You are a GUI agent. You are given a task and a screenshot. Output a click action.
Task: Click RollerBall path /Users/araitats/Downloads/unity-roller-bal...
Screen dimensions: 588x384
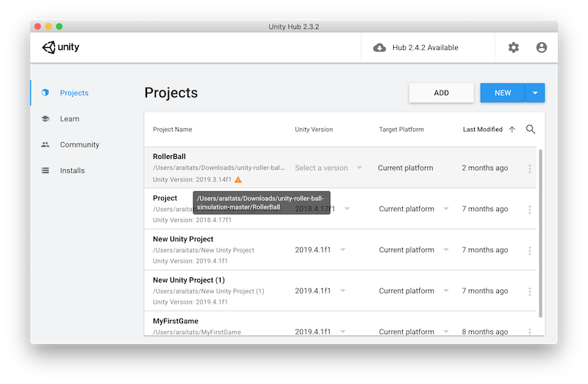click(218, 168)
